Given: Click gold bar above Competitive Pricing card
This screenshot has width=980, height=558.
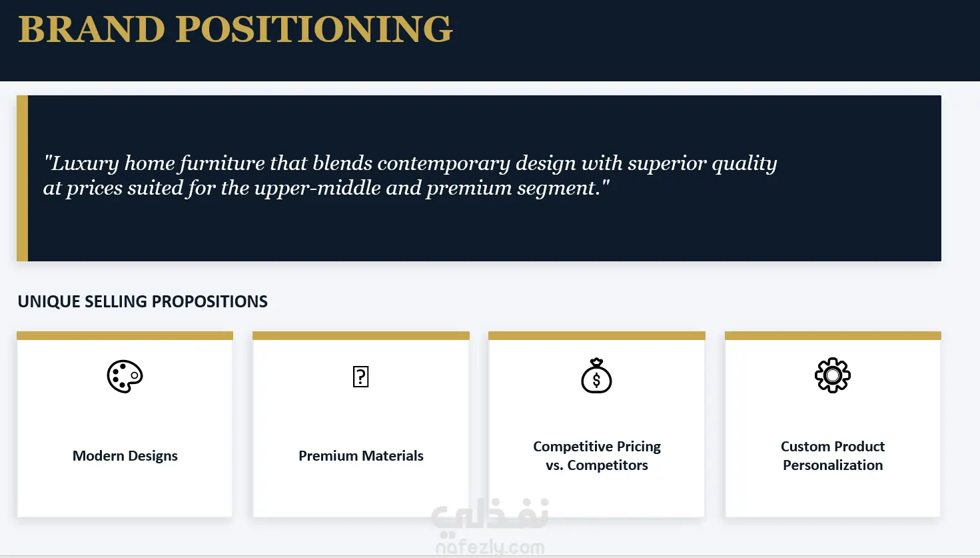Looking at the screenshot, I should 597,335.
